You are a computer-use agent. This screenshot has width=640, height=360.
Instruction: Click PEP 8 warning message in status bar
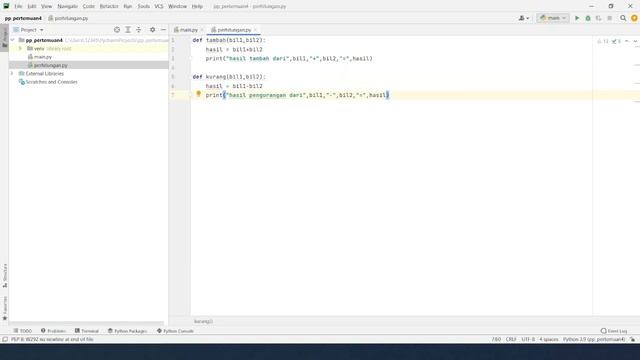point(52,339)
